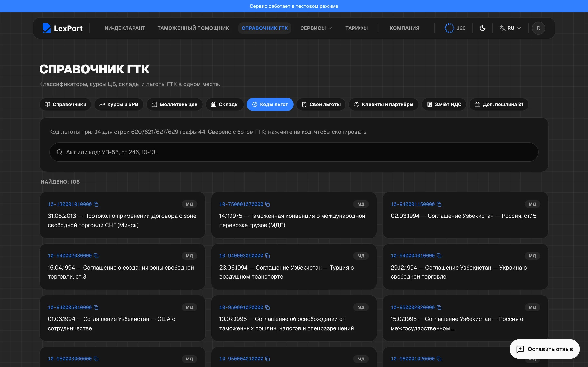Click copy icon beside 10-940001150000
The image size is (588, 367).
click(439, 204)
